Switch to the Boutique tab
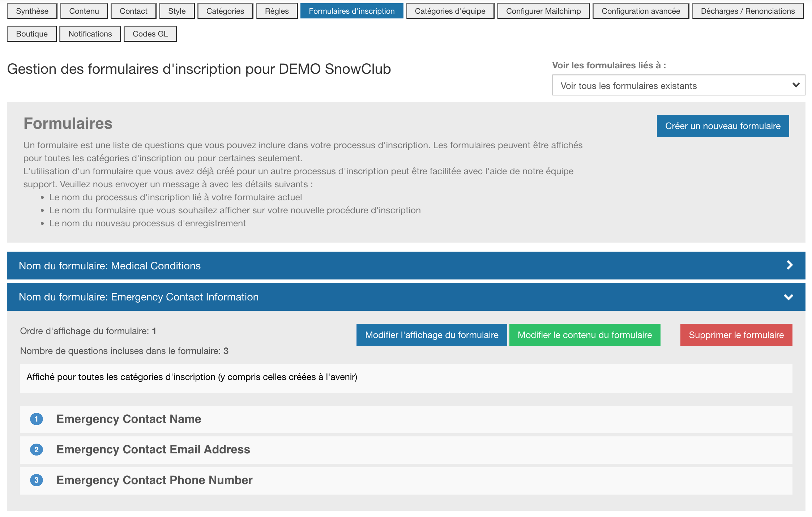This screenshot has width=812, height=517. (32, 34)
